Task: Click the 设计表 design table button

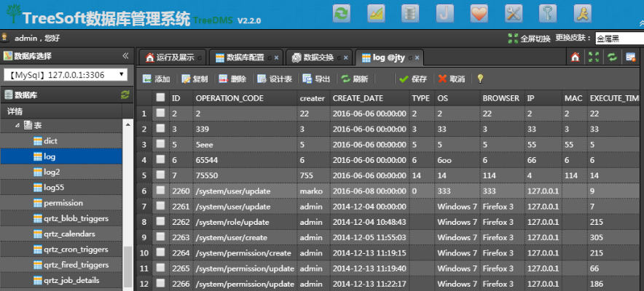Action: click(275, 79)
